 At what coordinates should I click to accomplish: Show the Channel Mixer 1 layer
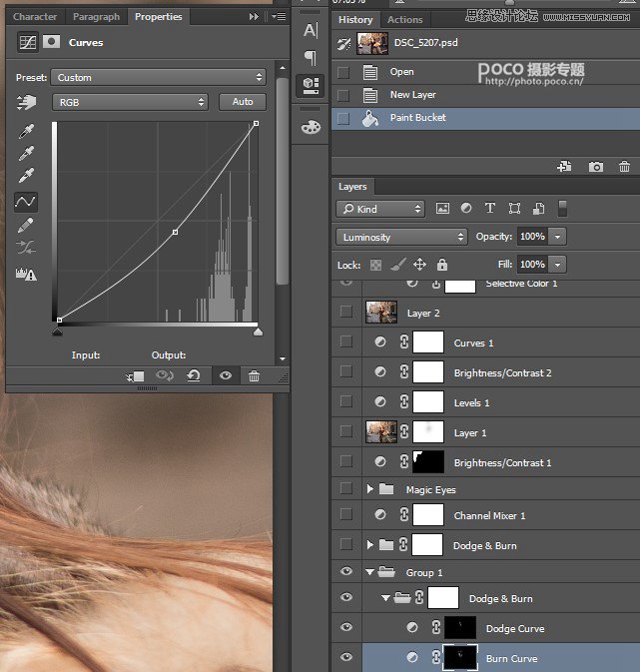tap(346, 515)
